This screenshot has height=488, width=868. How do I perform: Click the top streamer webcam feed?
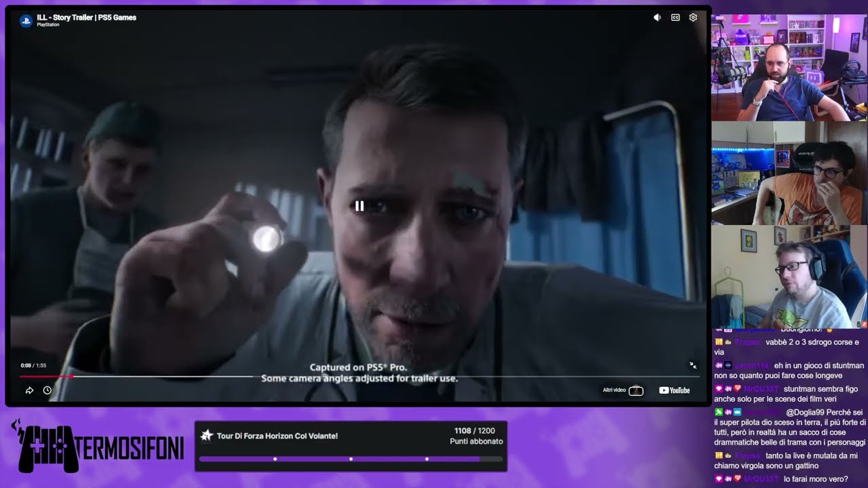789,67
